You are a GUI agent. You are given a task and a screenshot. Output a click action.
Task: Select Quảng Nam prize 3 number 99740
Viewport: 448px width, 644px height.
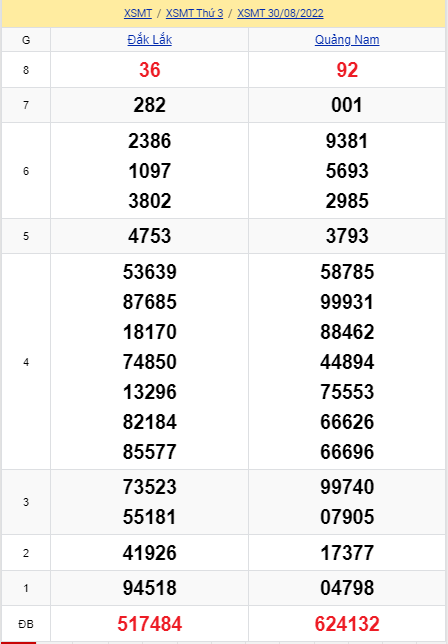click(347, 487)
